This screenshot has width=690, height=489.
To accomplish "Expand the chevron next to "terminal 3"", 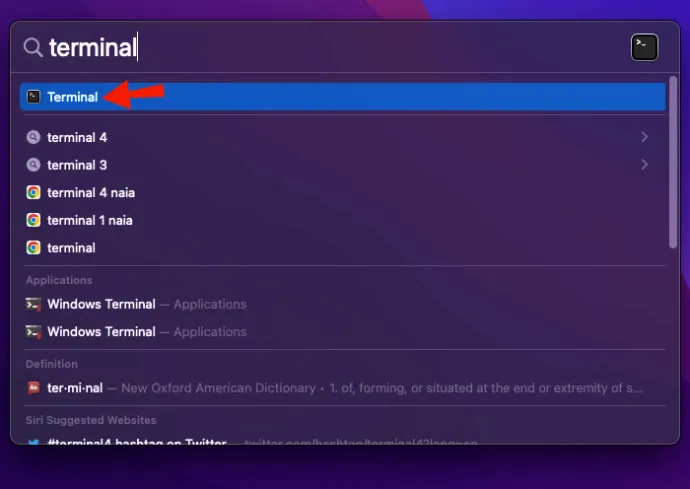I will coord(644,165).
